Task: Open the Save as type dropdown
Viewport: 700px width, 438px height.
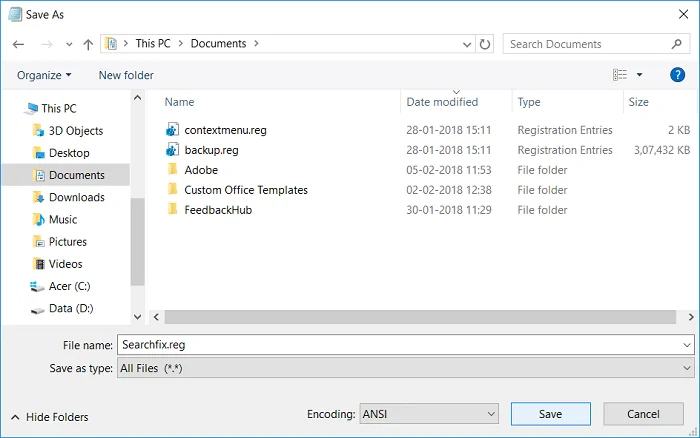Action: pyautogui.click(x=405, y=368)
